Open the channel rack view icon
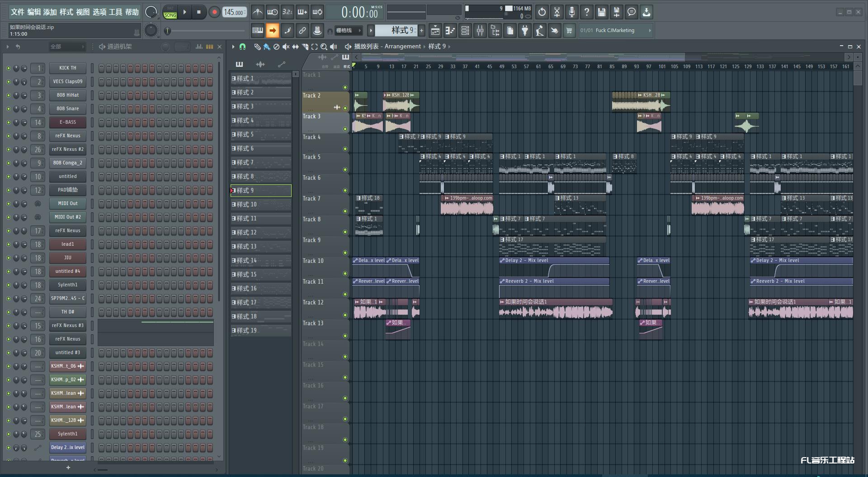 pos(465,31)
